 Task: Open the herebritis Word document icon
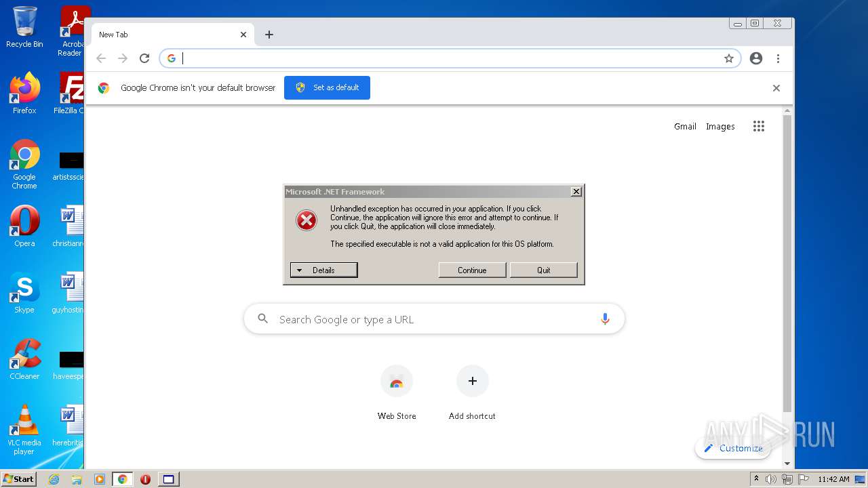click(x=68, y=426)
